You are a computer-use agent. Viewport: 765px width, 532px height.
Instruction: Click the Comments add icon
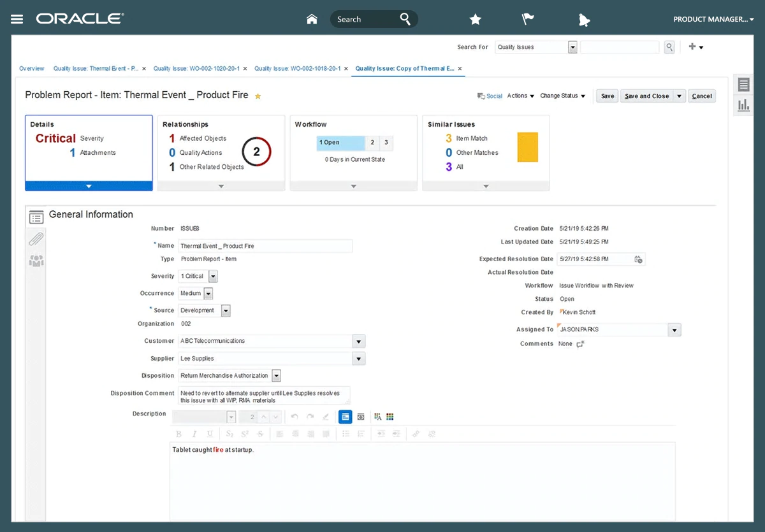[580, 344]
